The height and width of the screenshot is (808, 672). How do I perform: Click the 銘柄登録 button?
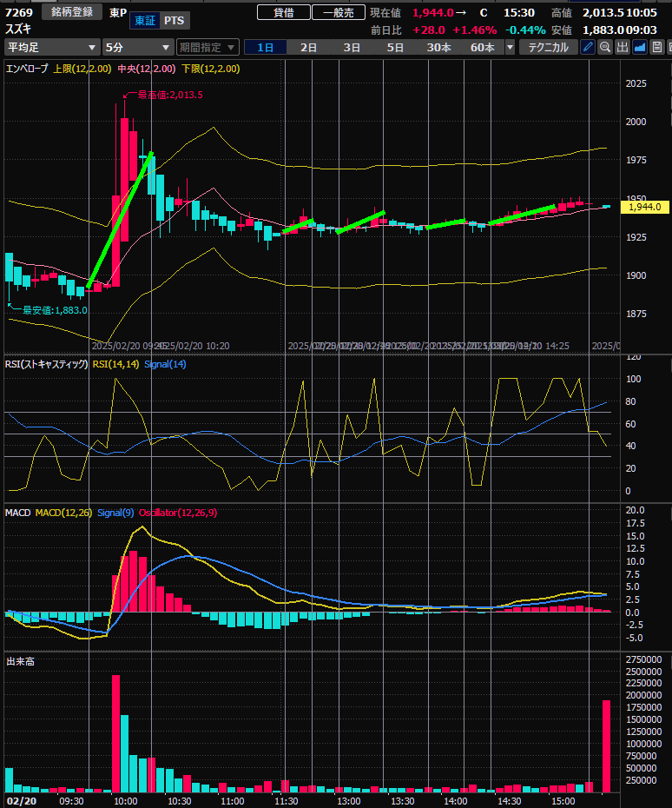tap(72, 12)
